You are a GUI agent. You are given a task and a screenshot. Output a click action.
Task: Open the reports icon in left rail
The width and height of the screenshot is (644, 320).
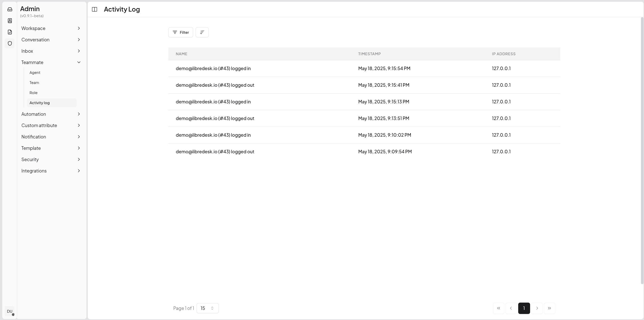[x=10, y=32]
